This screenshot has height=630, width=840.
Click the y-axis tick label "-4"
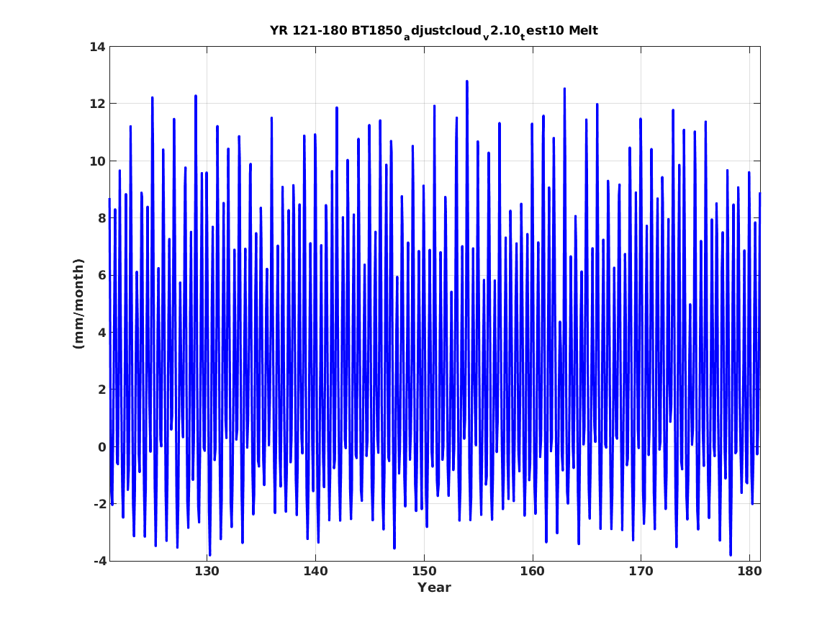click(99, 561)
